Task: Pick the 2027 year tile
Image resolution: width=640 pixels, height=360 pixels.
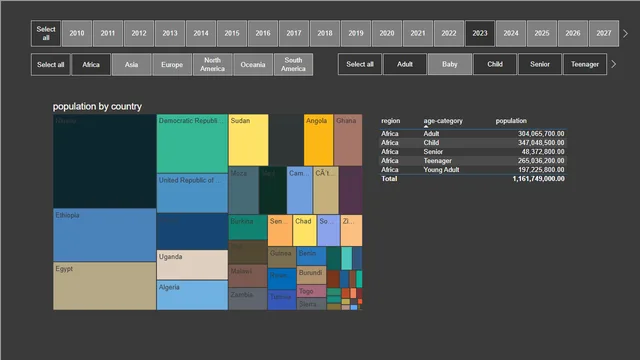Action: point(604,33)
